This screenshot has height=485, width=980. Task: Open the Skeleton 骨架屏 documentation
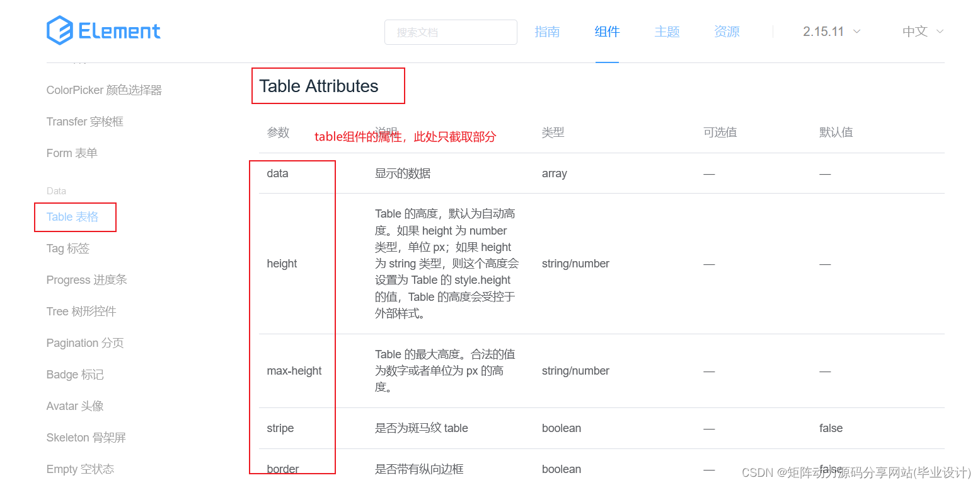tap(86, 437)
